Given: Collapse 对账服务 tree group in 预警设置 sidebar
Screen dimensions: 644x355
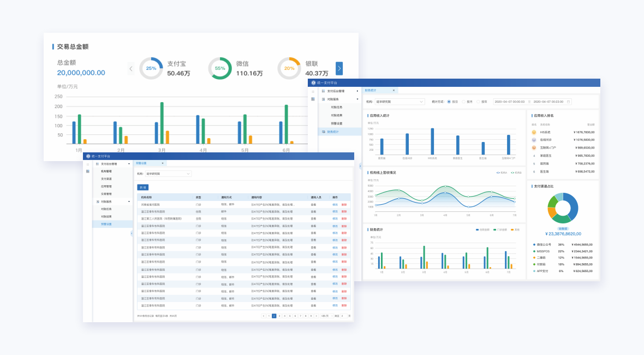Looking at the screenshot, I should 129,202.
